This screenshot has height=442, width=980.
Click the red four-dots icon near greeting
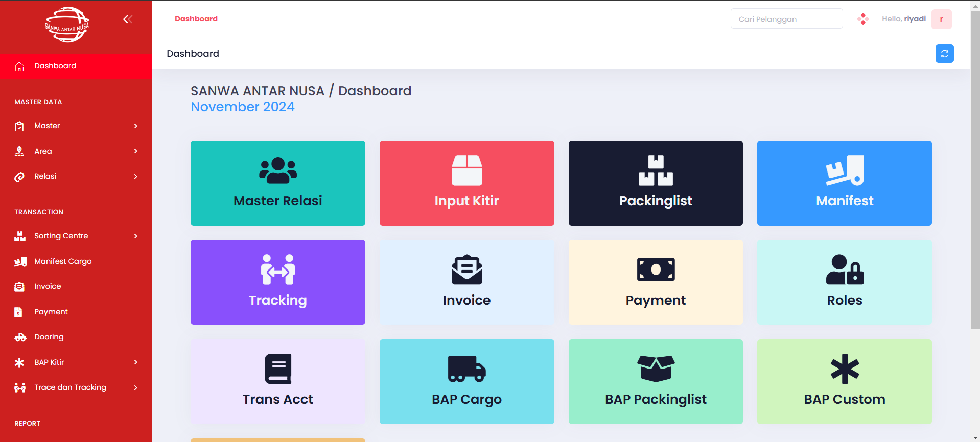pos(863,19)
